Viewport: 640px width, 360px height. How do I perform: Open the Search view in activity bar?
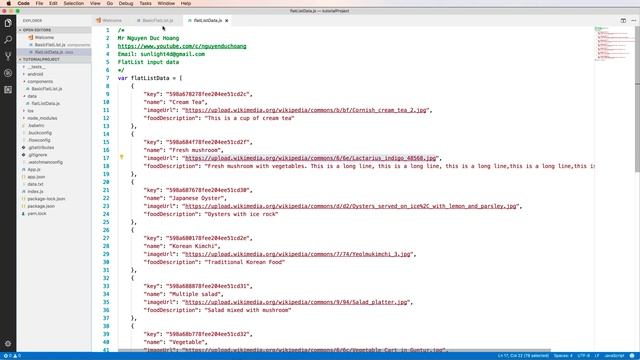(x=8, y=40)
